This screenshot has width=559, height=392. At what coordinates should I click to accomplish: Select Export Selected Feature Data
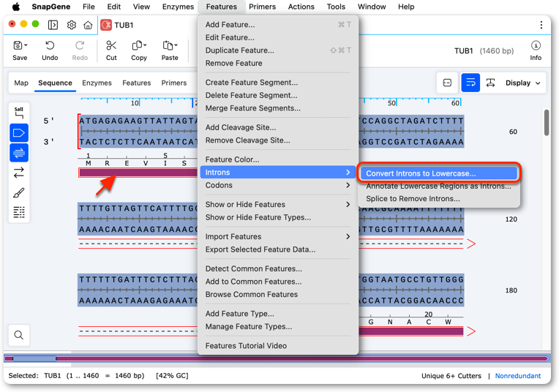(278, 249)
